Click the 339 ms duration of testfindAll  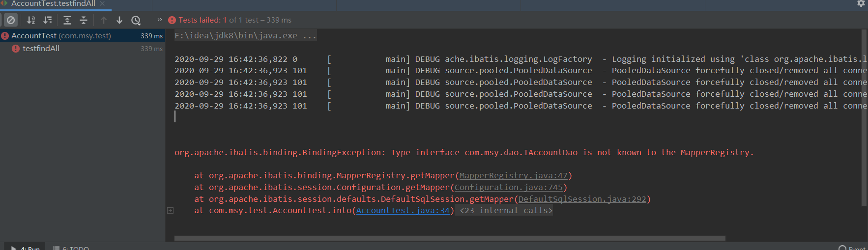(151, 49)
